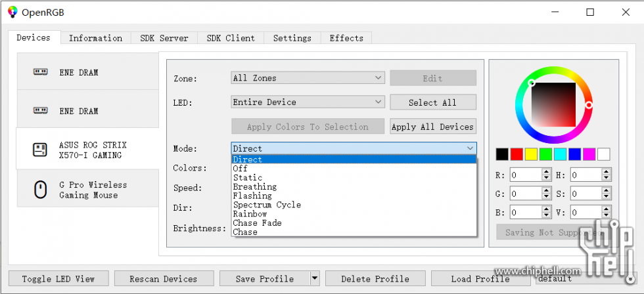This screenshot has width=644, height=294.
Task: Switch to the Information tab
Action: tap(96, 38)
